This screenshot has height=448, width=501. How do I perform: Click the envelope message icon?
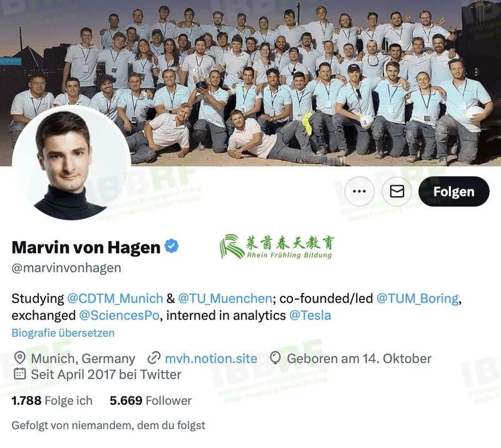coord(397,191)
